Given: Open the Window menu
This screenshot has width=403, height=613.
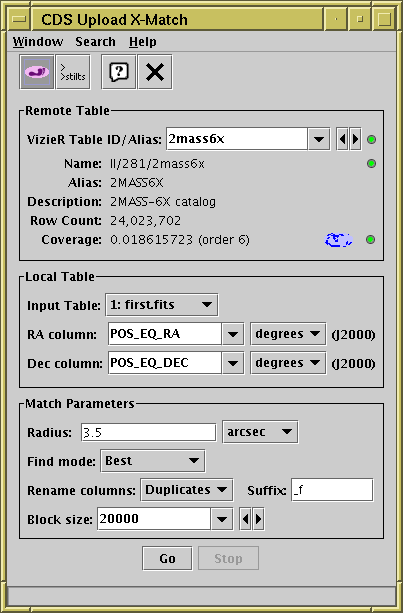Looking at the screenshot, I should point(38,41).
